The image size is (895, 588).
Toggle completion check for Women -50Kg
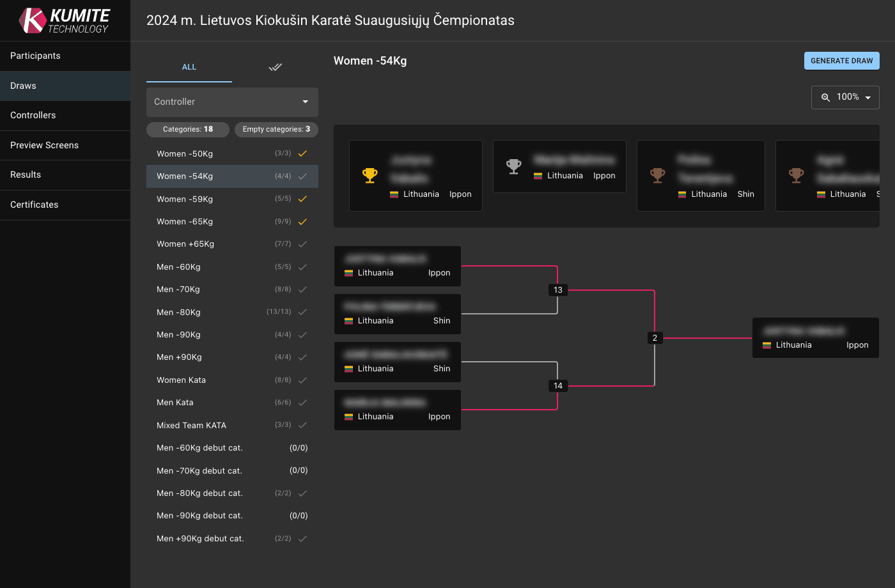click(302, 153)
